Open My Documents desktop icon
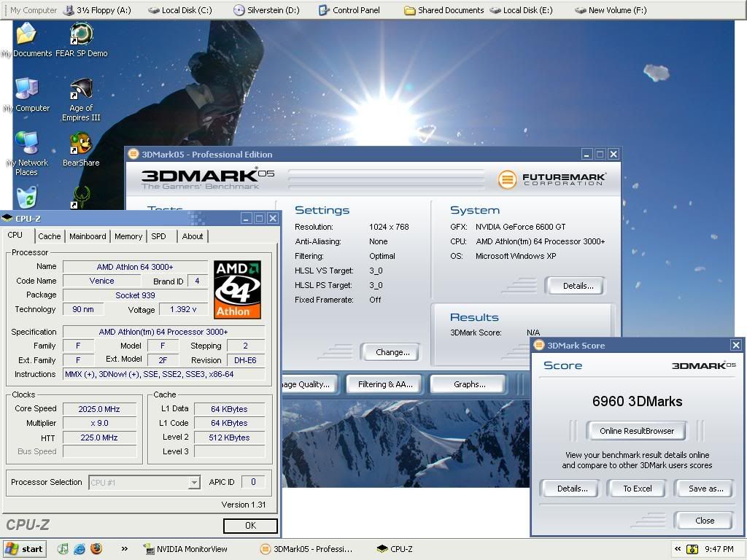747x560 pixels. (27, 40)
